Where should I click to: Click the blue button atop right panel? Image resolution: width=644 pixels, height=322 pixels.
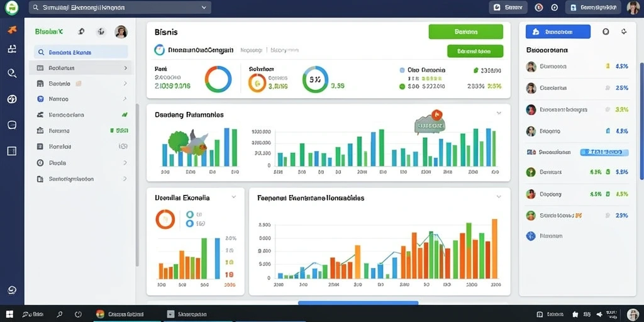tap(558, 31)
